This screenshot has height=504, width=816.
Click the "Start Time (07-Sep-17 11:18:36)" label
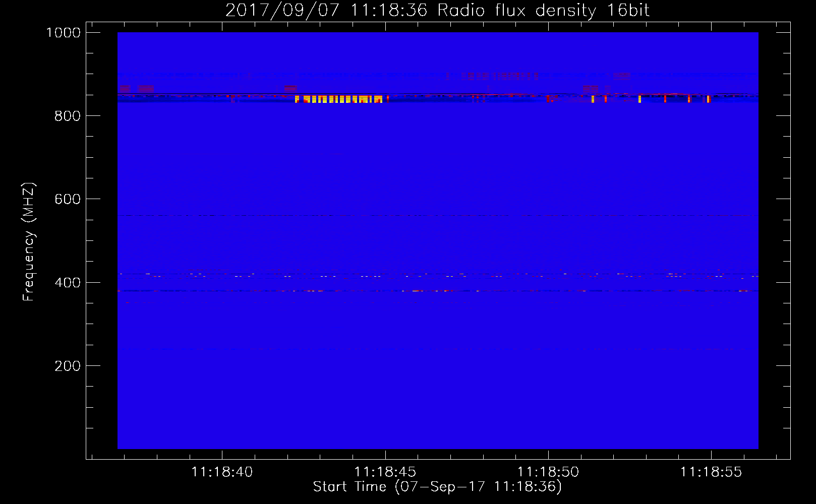(x=437, y=487)
